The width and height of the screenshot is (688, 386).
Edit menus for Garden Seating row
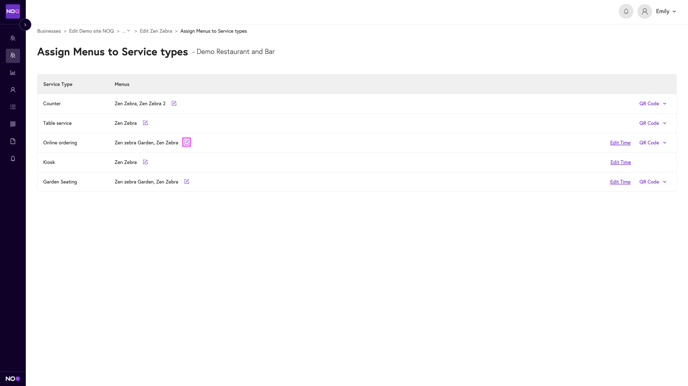pyautogui.click(x=186, y=182)
